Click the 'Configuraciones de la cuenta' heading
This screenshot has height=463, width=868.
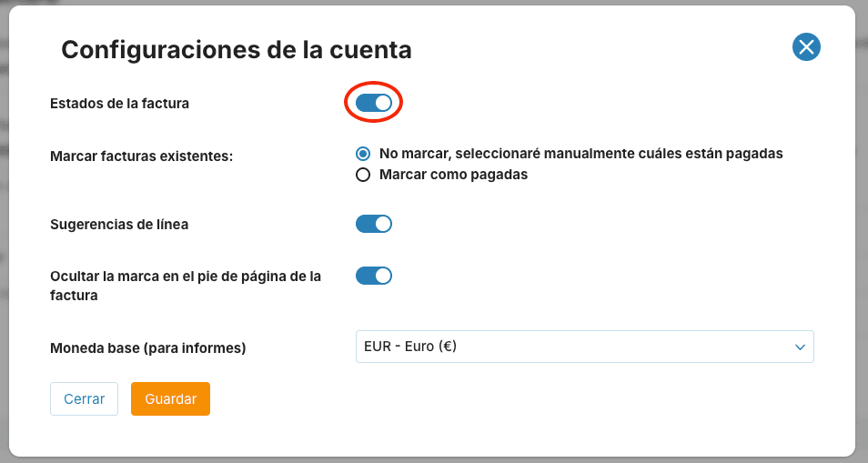click(237, 50)
